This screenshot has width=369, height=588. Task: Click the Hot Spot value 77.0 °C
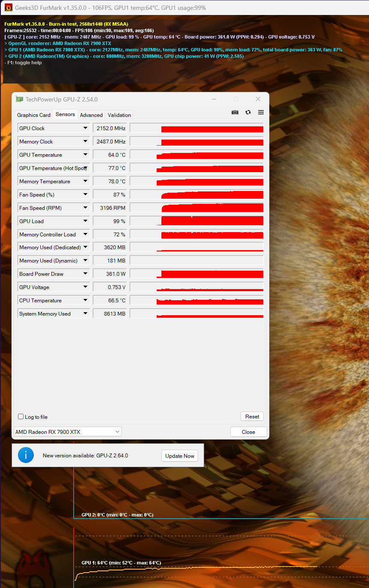tap(110, 168)
